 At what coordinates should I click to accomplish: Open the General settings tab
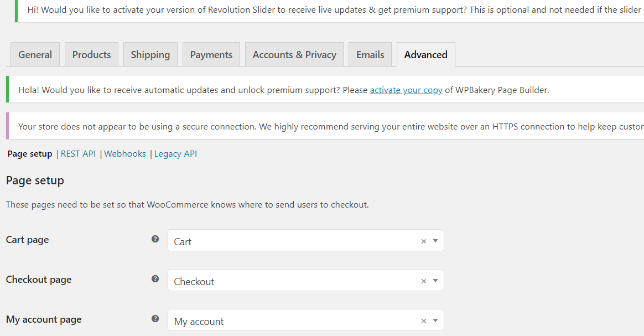coord(35,55)
